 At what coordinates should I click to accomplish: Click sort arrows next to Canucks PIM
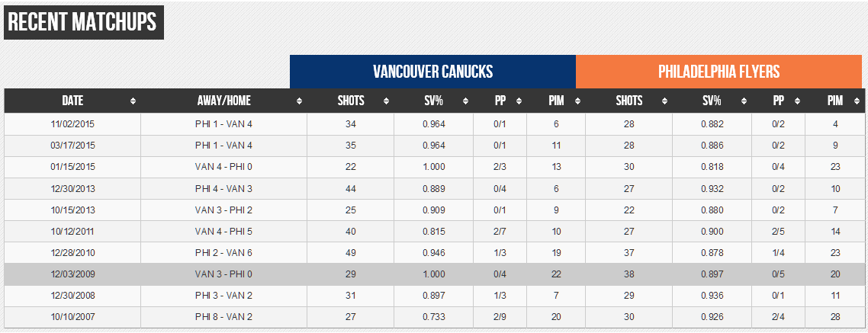[x=577, y=101]
